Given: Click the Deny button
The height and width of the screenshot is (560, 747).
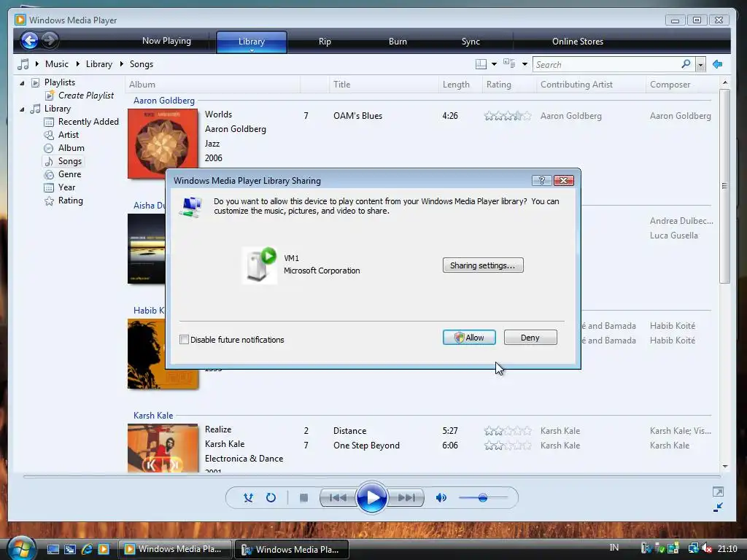Looking at the screenshot, I should pyautogui.click(x=530, y=337).
